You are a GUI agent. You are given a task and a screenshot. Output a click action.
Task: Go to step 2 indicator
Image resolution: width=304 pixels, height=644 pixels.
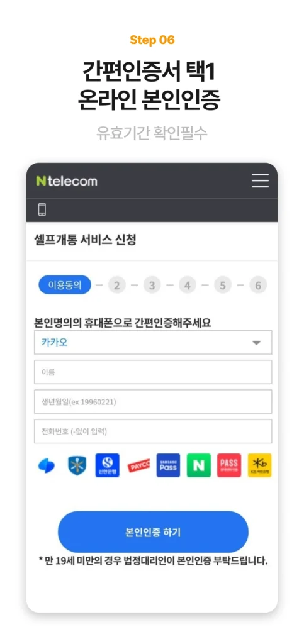(x=117, y=285)
